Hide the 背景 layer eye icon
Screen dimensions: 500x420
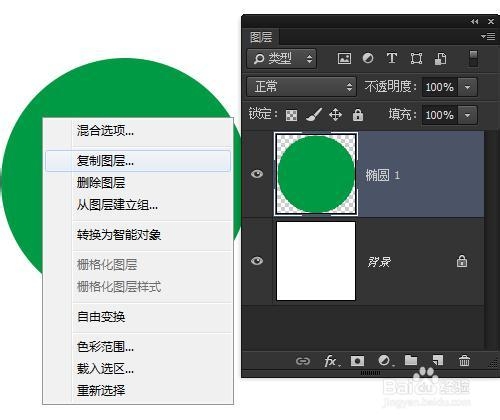click(257, 261)
